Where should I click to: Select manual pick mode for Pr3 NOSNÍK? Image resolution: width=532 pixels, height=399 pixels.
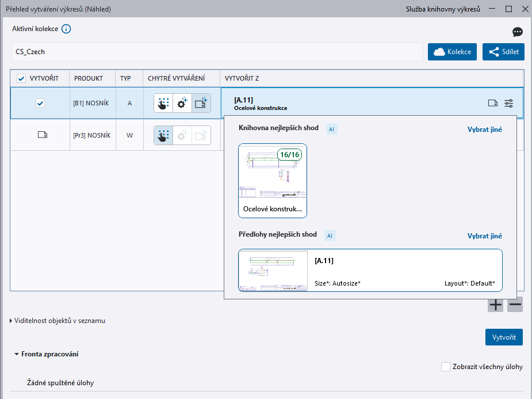[x=163, y=135]
